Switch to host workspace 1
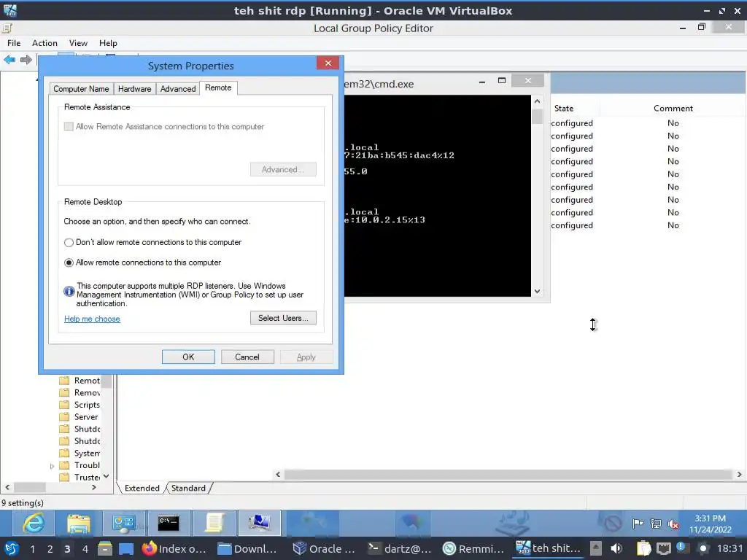 [x=32, y=549]
